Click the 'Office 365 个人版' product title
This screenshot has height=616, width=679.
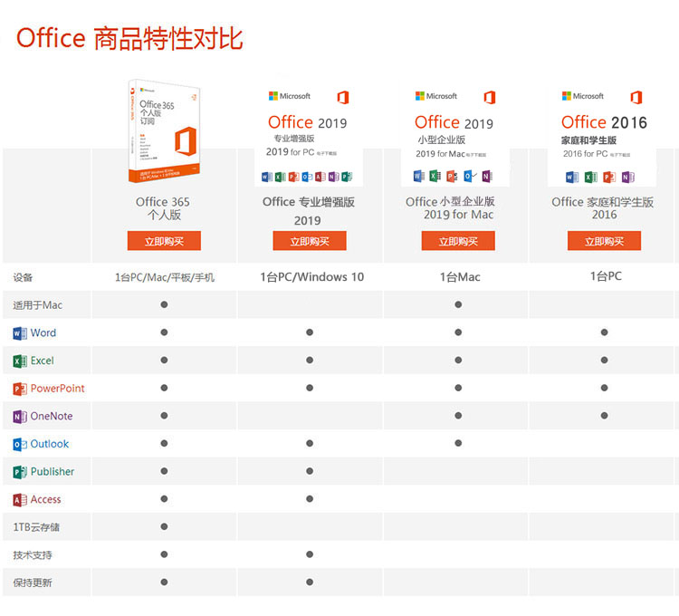[163, 208]
